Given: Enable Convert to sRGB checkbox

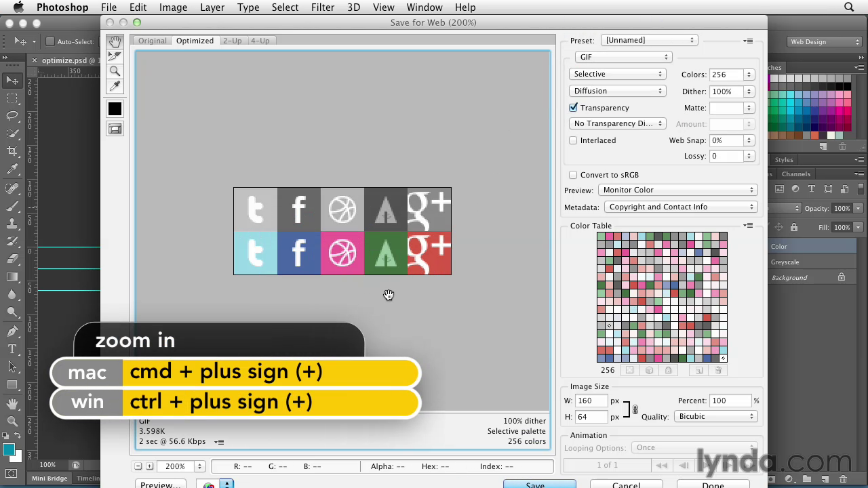Looking at the screenshot, I should pos(573,175).
